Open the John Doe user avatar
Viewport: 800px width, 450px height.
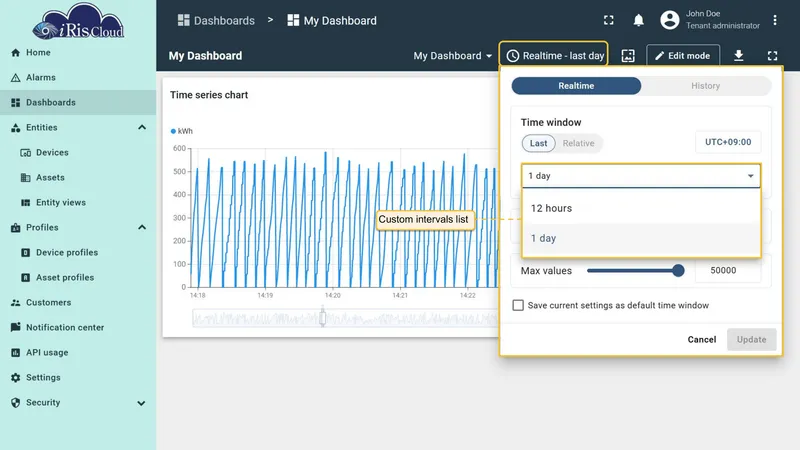click(x=670, y=20)
